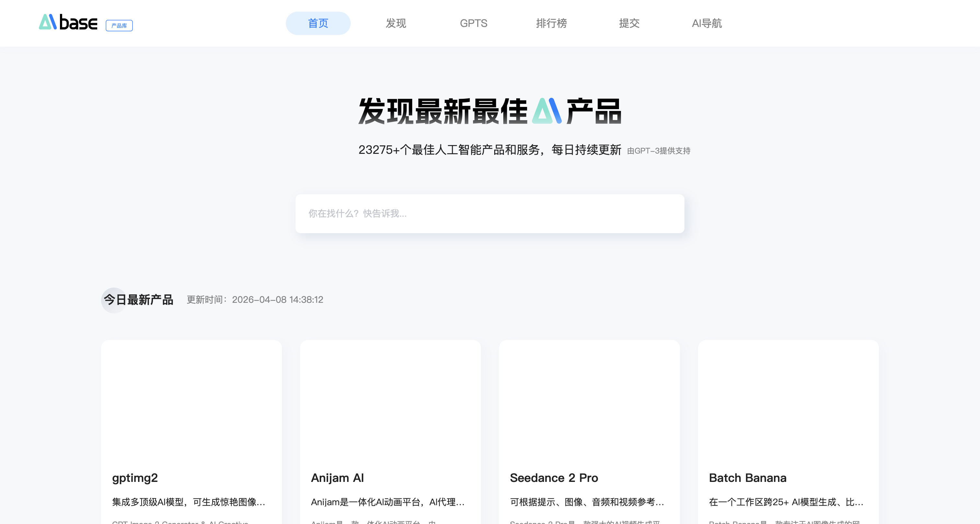Click the 今日最新产品 section heading

click(x=138, y=300)
